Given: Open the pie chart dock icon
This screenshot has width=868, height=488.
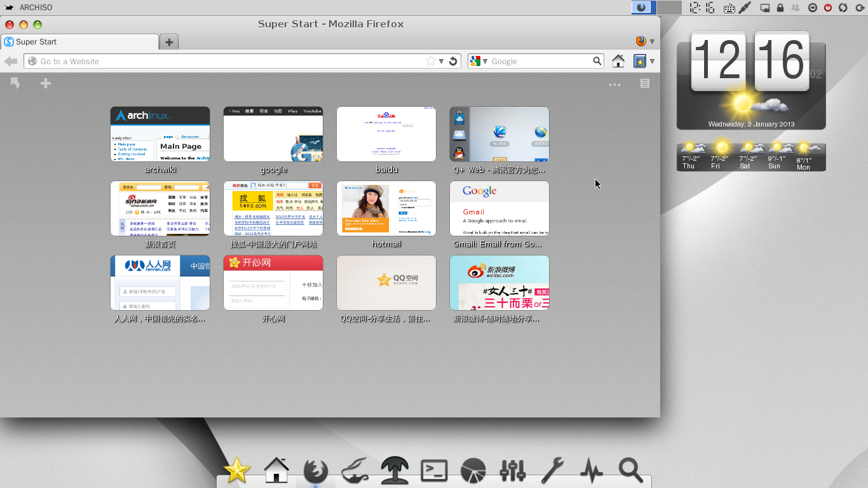Looking at the screenshot, I should point(473,471).
